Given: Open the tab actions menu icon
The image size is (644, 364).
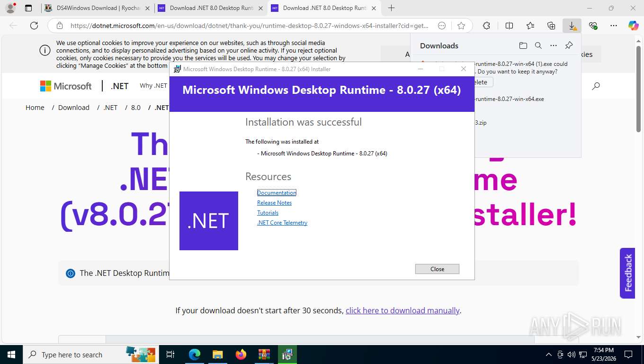Looking at the screenshot, I should tap(28, 8).
